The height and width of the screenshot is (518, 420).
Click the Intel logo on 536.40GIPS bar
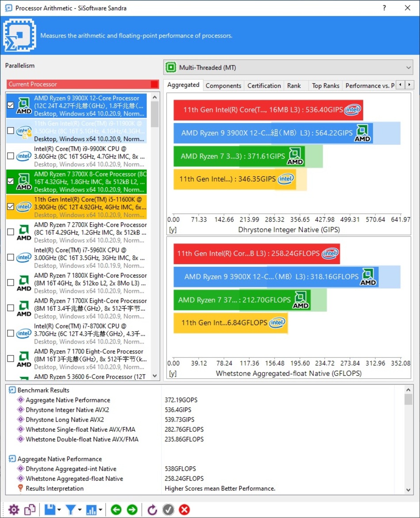point(352,110)
